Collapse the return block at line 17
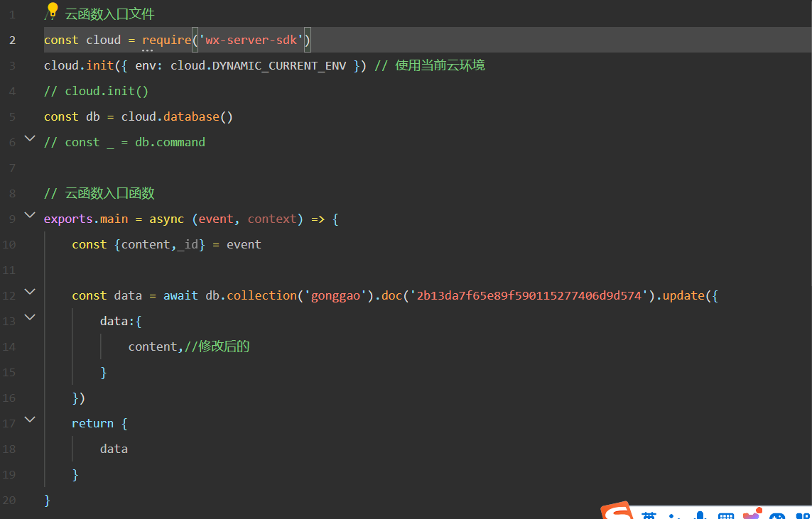 [30, 419]
